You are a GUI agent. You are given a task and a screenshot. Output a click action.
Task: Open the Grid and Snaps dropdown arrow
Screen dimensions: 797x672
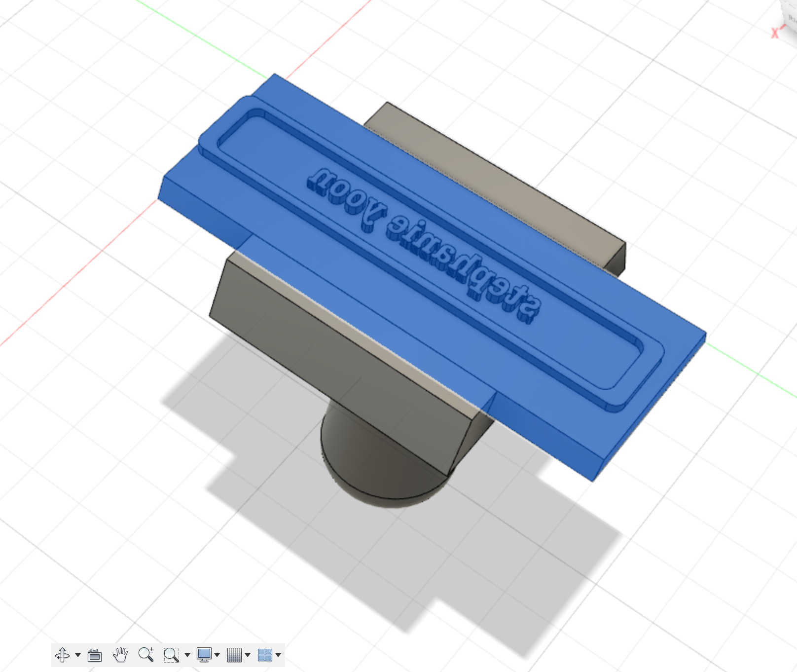pyautogui.click(x=248, y=655)
